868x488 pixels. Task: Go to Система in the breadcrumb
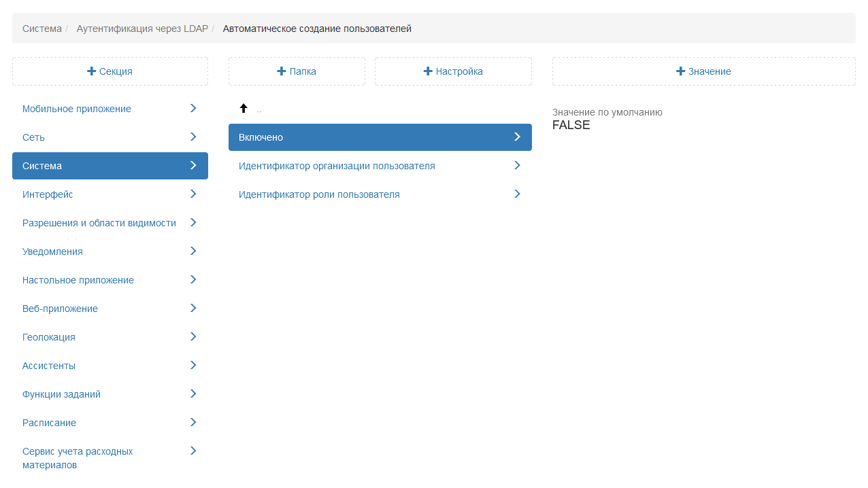tap(42, 29)
